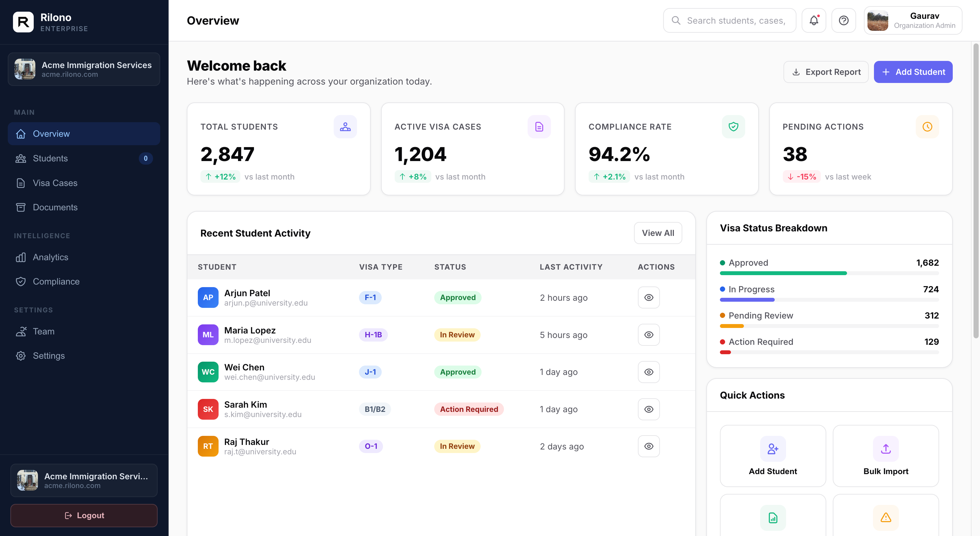Open the help question mark icon

[843, 20]
